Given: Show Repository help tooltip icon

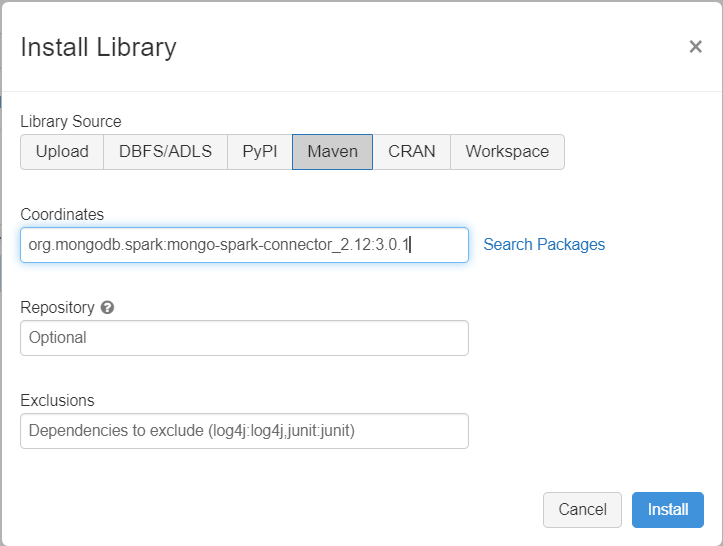Looking at the screenshot, I should tap(107, 307).
